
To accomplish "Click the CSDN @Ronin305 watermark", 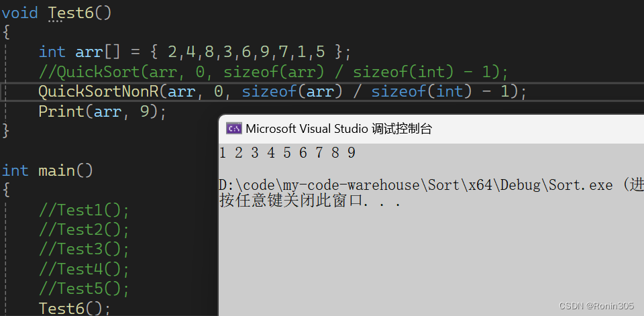I will tap(596, 306).
